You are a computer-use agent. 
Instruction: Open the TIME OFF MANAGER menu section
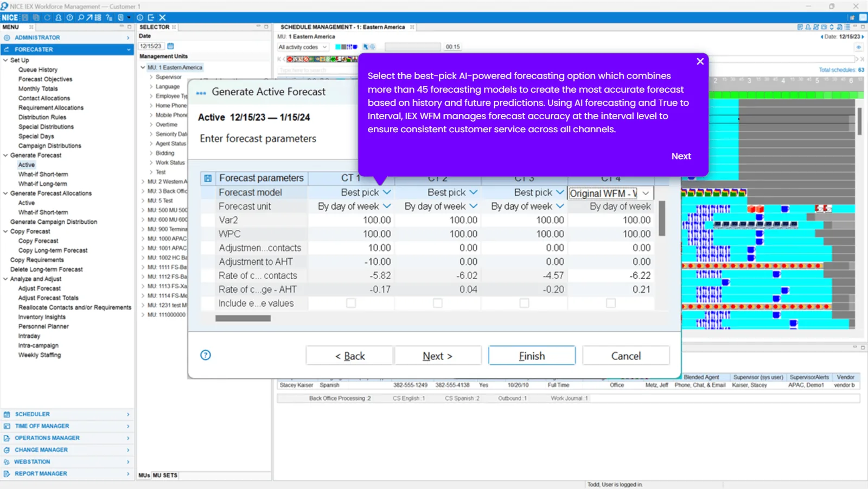tap(67, 426)
